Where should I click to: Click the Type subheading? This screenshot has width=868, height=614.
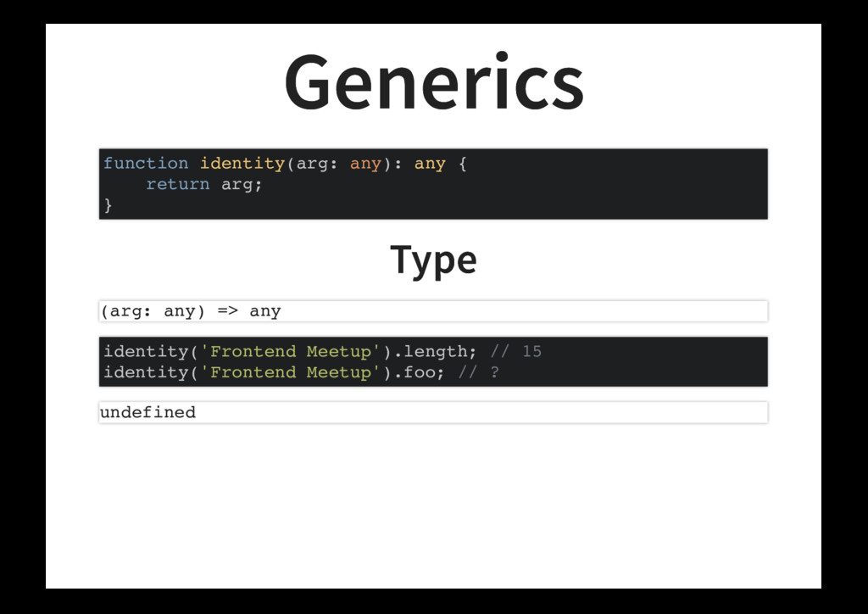click(x=433, y=260)
